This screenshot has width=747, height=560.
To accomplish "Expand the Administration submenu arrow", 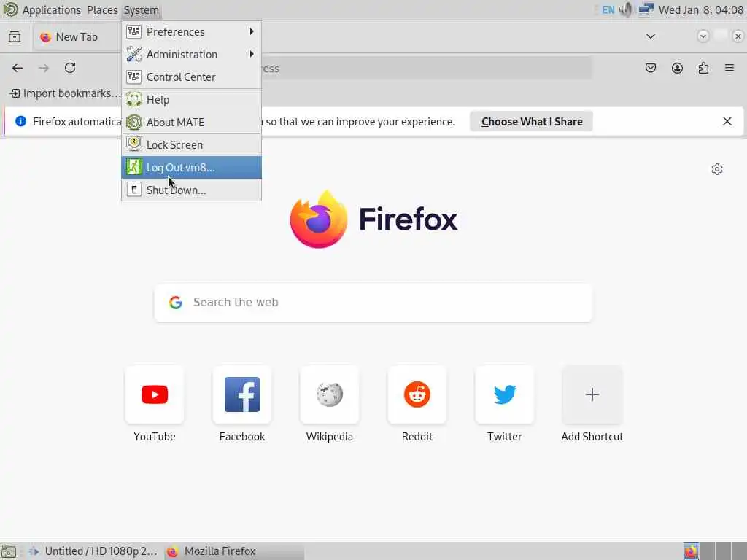I will pyautogui.click(x=252, y=54).
